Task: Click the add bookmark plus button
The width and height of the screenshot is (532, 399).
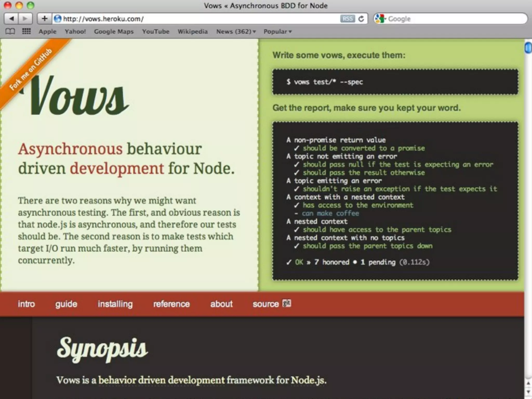Action: click(44, 19)
